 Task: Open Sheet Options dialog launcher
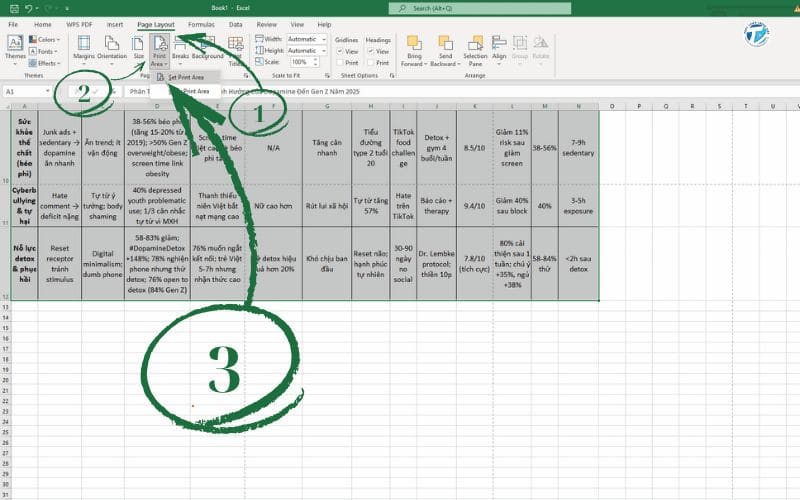point(392,76)
